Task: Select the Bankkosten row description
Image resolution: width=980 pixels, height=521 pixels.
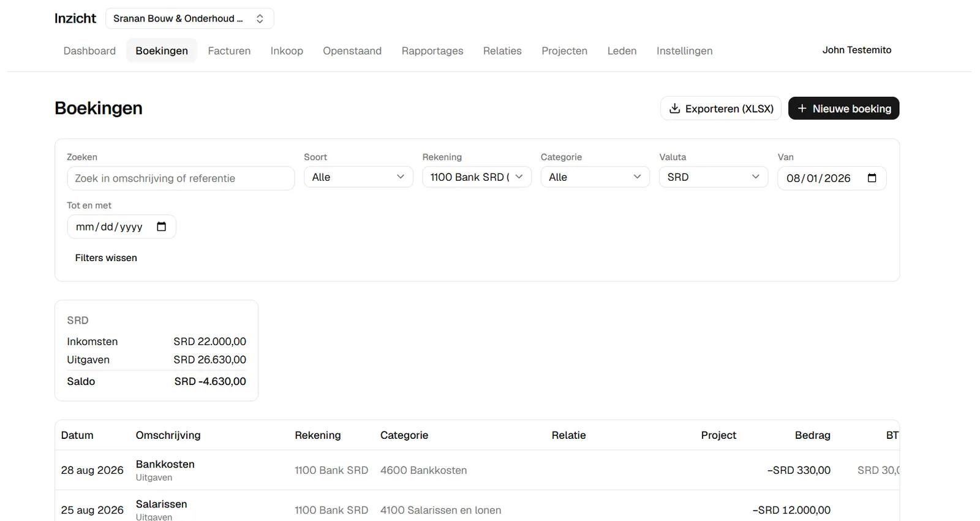Action: click(x=165, y=465)
